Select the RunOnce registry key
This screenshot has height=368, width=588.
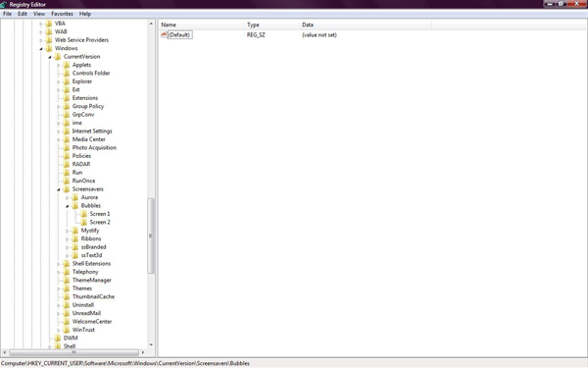click(x=83, y=181)
